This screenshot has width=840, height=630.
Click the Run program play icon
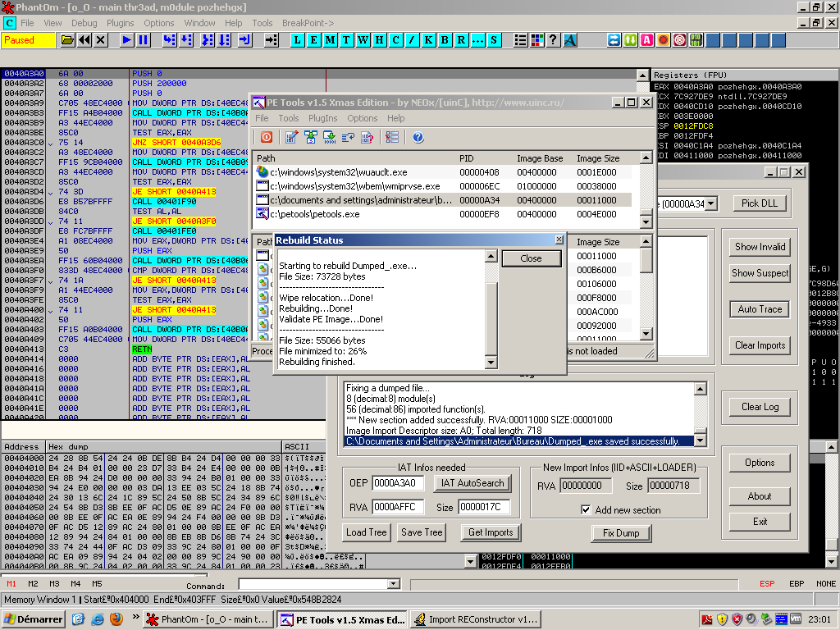pyautogui.click(x=126, y=39)
